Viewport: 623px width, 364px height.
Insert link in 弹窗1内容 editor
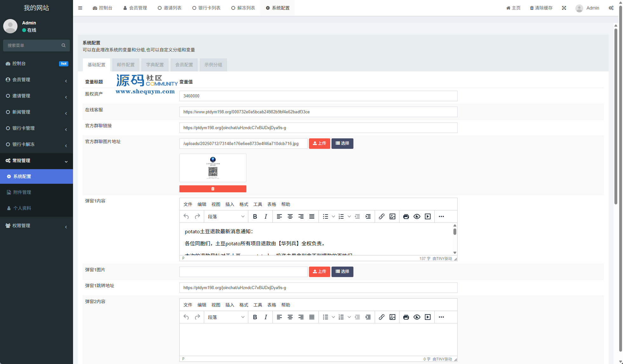pos(382,216)
